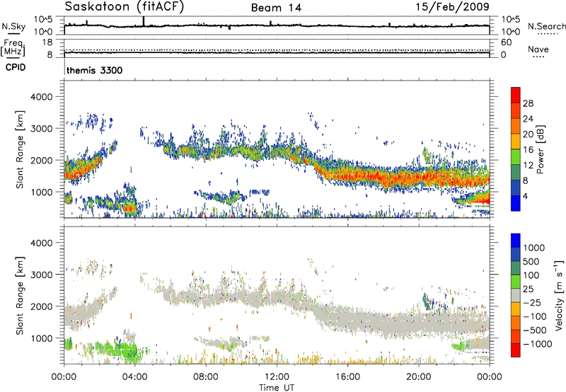566x392 pixels.
Task: Click the '3000' tick on the power panel
Action: tap(41, 129)
